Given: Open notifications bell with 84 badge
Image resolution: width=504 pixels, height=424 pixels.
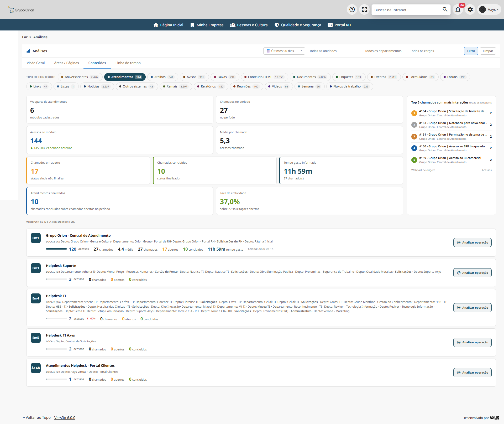Looking at the screenshot, I should click(x=458, y=10).
